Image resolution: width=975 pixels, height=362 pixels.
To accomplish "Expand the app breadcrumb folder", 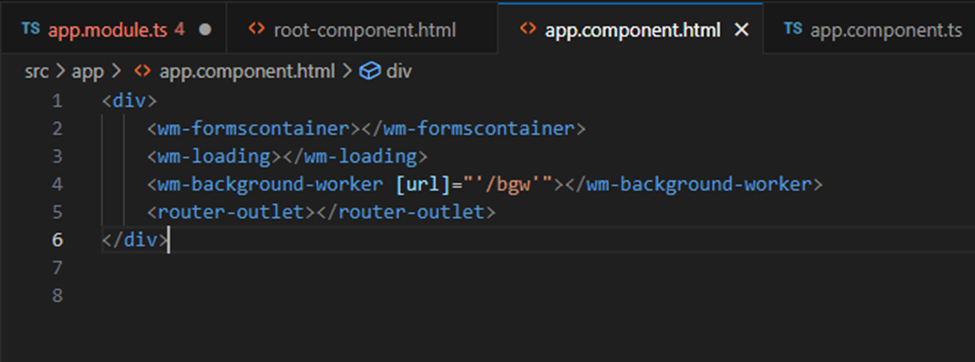I will pos(88,72).
